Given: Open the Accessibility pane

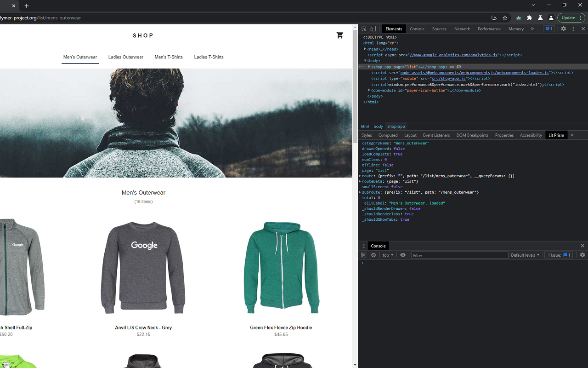Looking at the screenshot, I should pos(531,135).
